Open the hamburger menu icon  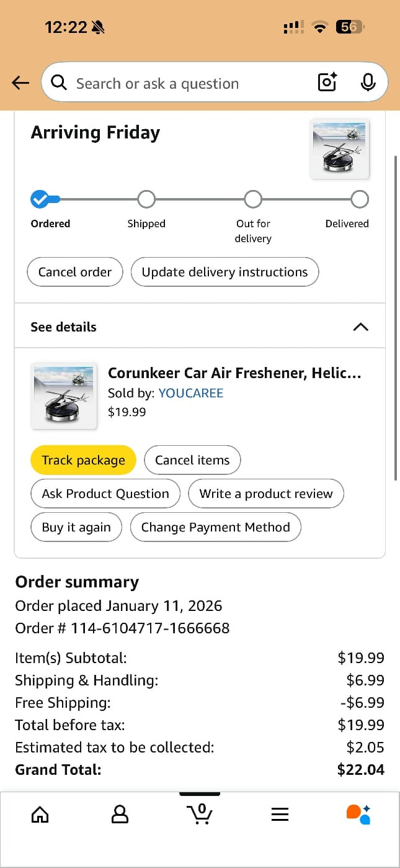pos(280,814)
